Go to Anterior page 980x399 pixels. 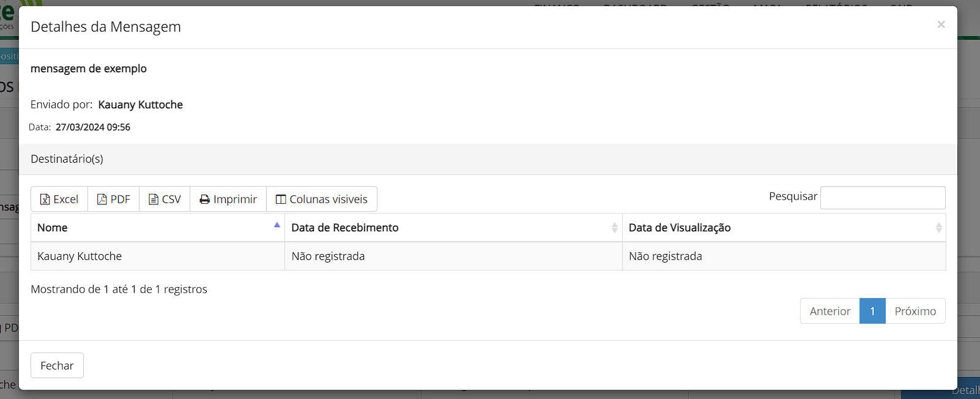pyautogui.click(x=830, y=311)
